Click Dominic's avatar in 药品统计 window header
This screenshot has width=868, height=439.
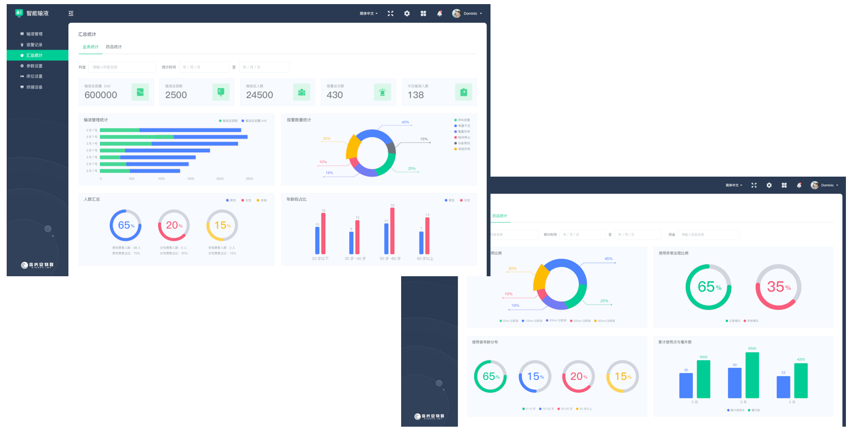click(815, 185)
